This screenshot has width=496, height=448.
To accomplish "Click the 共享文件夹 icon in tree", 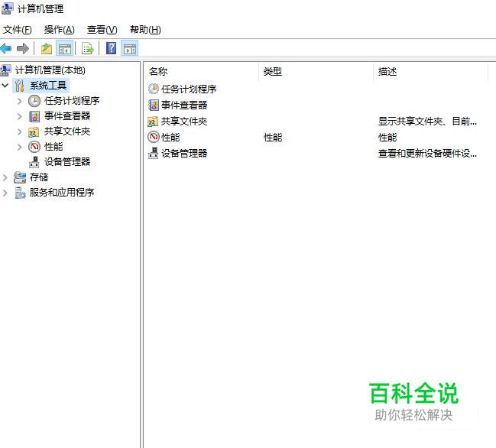I will point(34,131).
